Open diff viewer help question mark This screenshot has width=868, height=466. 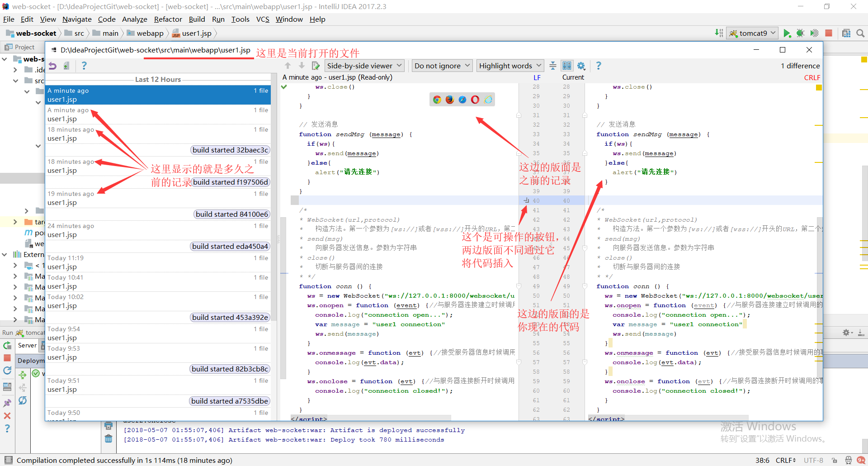599,66
